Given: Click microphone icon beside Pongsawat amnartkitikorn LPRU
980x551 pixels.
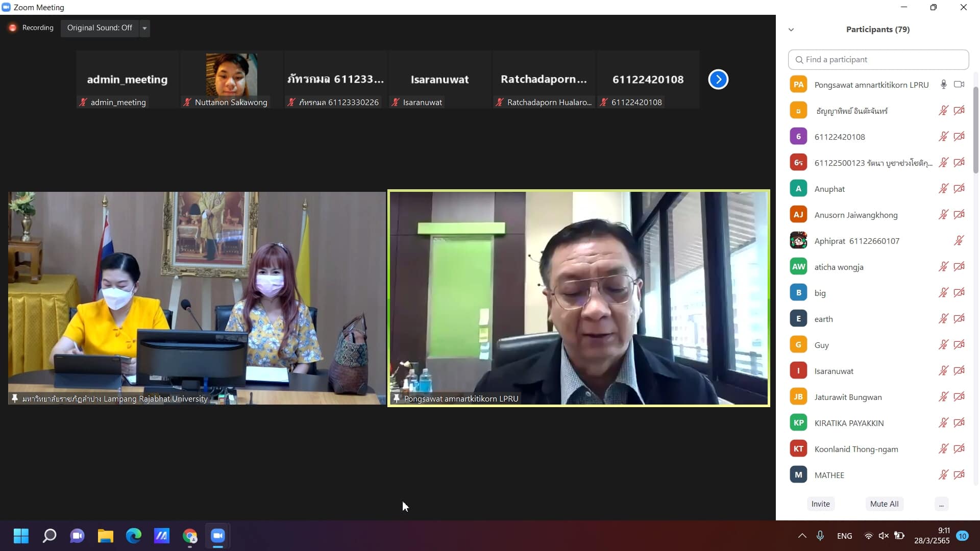Looking at the screenshot, I should [x=943, y=85].
